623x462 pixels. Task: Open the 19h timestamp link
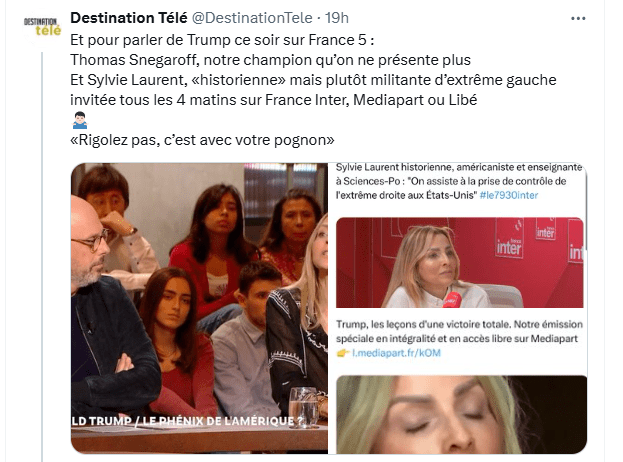pos(337,18)
